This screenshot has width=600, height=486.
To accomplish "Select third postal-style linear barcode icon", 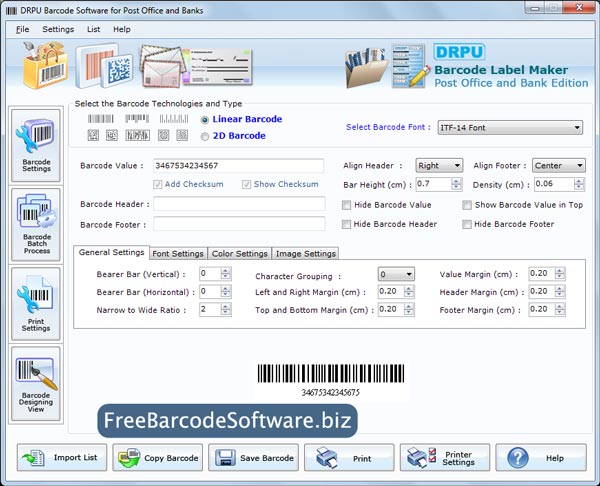I will (x=174, y=119).
